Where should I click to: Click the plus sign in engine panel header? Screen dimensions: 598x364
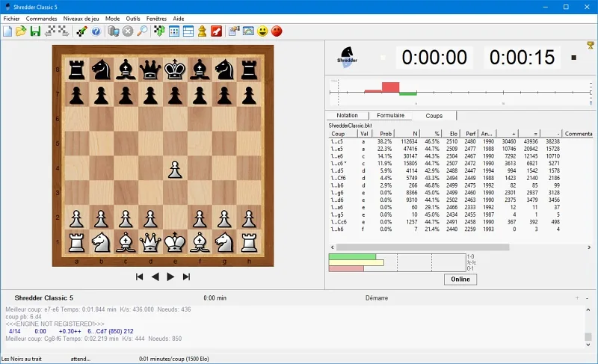point(577,298)
